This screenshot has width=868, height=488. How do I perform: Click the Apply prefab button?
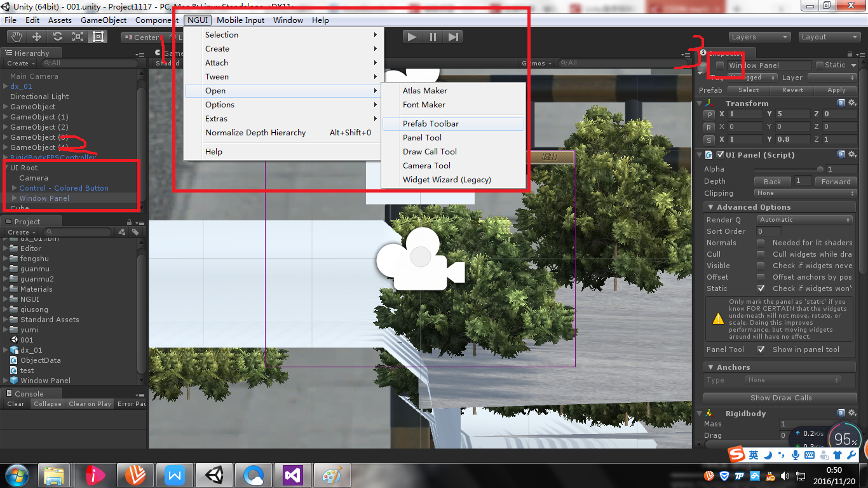point(836,90)
